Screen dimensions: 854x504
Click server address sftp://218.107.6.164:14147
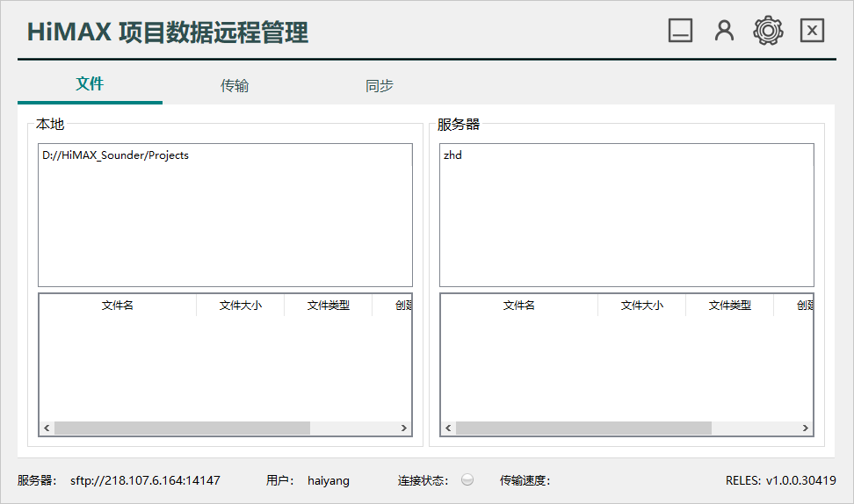click(146, 480)
